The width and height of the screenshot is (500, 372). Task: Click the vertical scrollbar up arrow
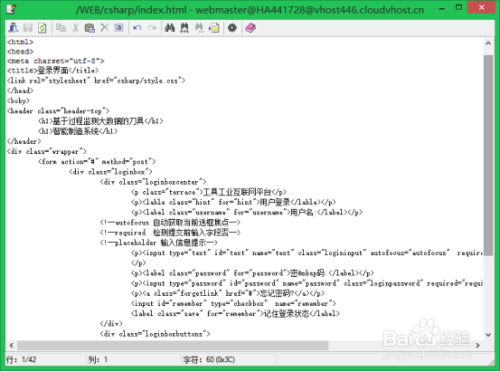click(488, 43)
